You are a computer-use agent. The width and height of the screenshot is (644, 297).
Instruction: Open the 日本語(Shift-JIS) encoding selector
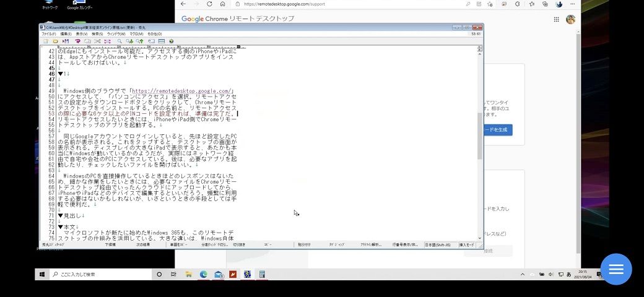click(439, 245)
